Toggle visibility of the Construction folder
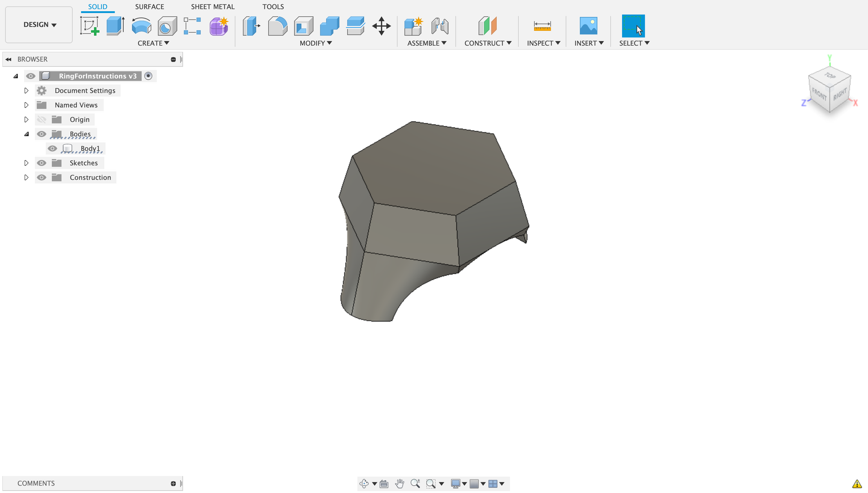 [42, 177]
